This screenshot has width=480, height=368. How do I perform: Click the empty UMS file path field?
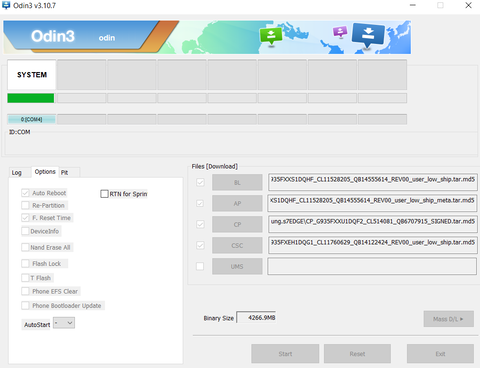(372, 266)
